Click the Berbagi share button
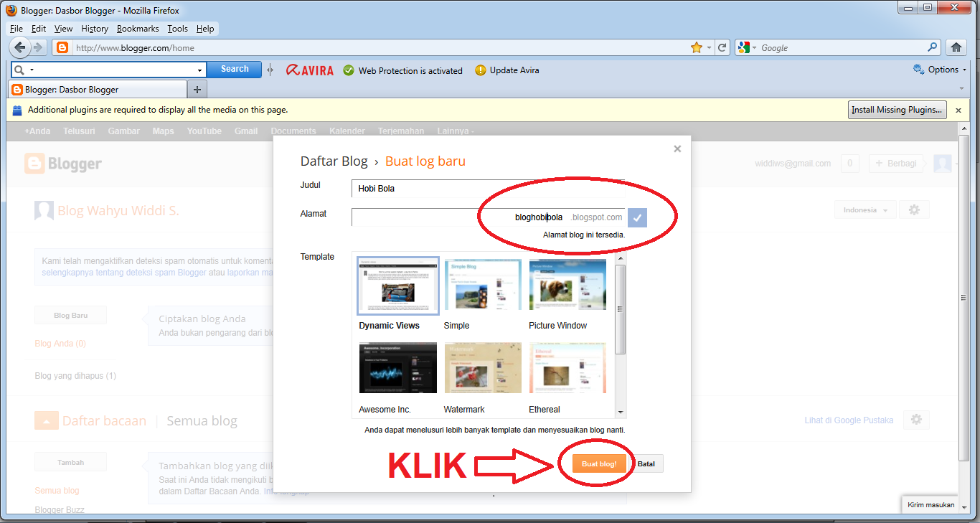The height and width of the screenshot is (523, 980). point(897,164)
